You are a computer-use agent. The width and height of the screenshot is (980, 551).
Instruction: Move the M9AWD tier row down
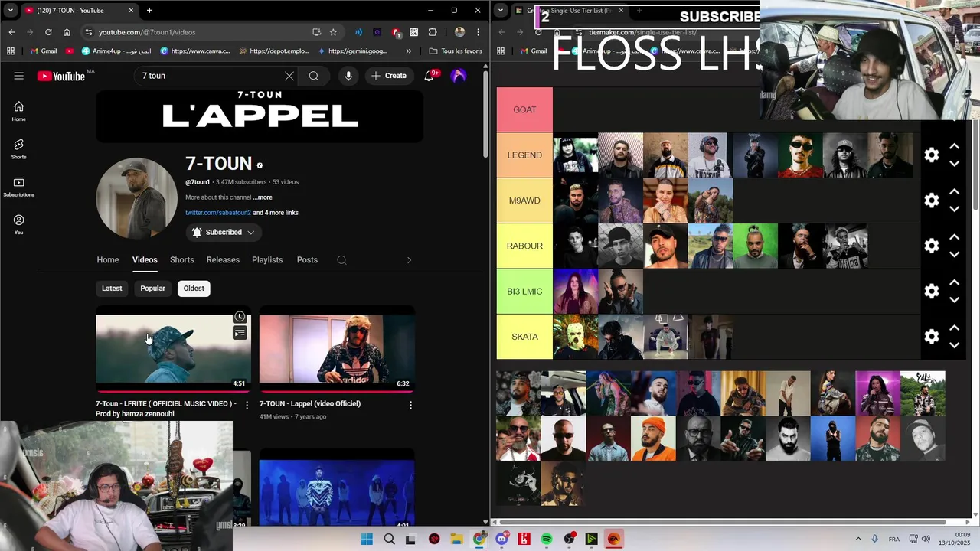click(x=955, y=209)
